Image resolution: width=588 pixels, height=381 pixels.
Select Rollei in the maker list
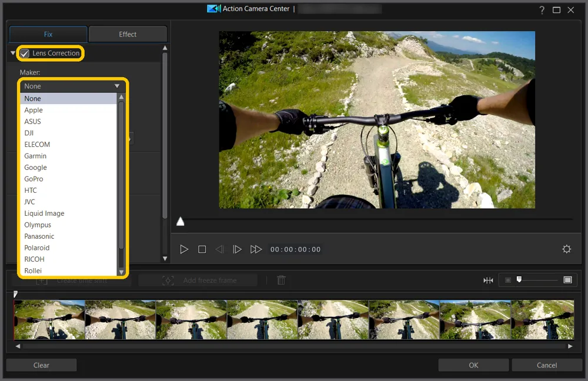tap(69, 270)
